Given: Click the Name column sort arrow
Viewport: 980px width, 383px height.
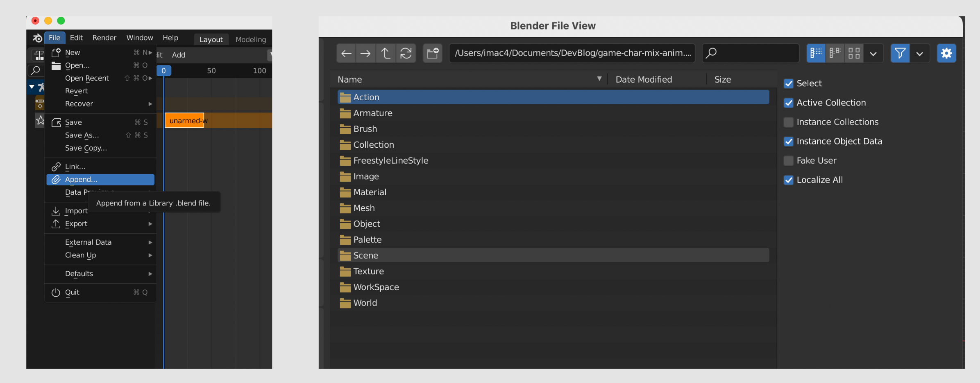Looking at the screenshot, I should (599, 79).
